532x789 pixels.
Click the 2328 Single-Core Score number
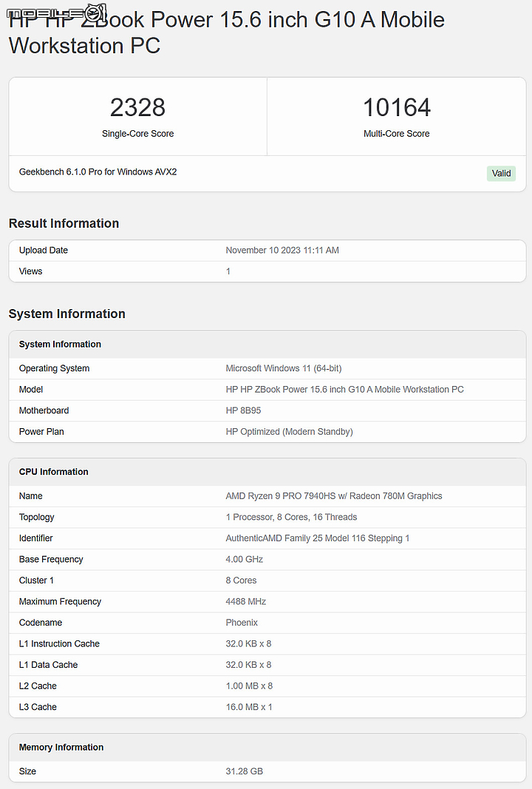pos(137,108)
